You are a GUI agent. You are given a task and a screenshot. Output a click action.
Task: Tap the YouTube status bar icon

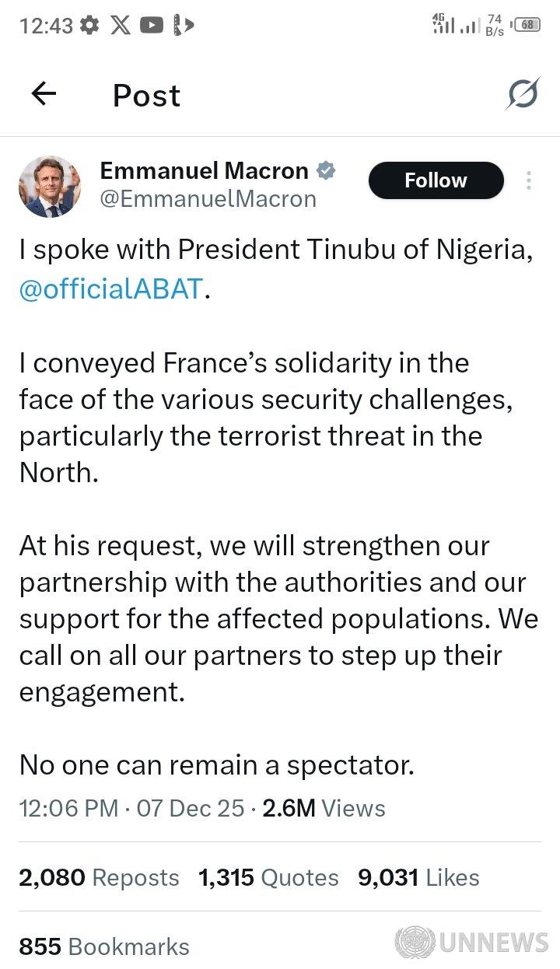(x=152, y=26)
